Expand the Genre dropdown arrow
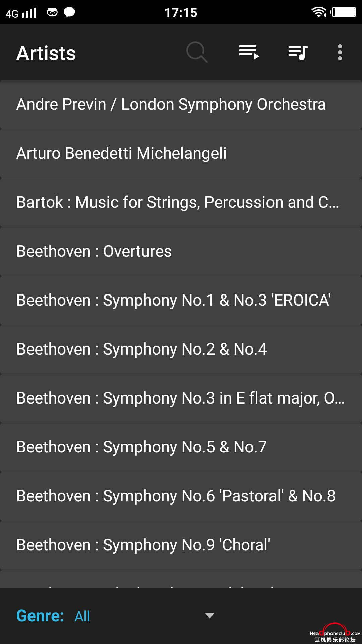 pyautogui.click(x=210, y=615)
